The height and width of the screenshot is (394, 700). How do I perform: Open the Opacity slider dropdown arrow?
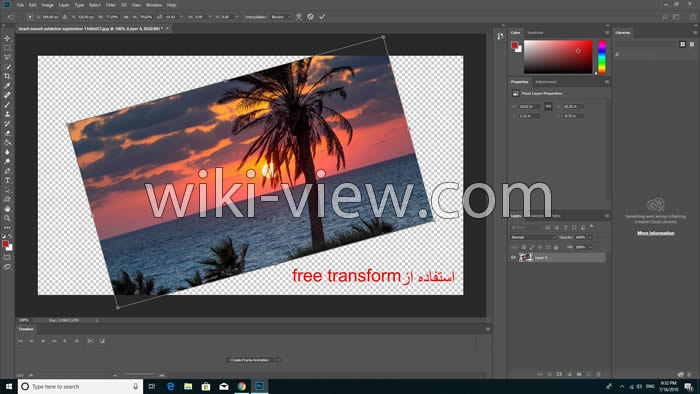(590, 237)
